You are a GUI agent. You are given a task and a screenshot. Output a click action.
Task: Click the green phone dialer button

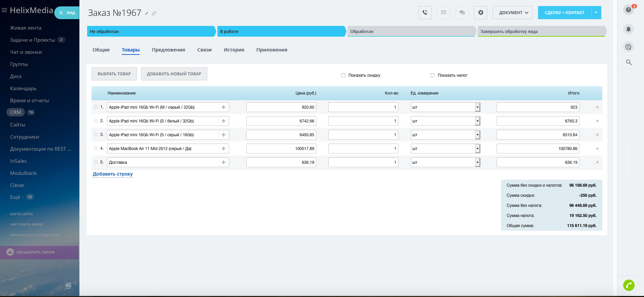pyautogui.click(x=629, y=285)
